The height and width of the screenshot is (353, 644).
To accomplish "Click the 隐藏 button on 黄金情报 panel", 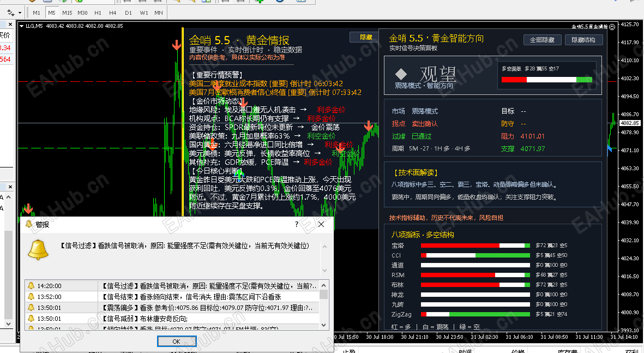I will tap(365, 37).
